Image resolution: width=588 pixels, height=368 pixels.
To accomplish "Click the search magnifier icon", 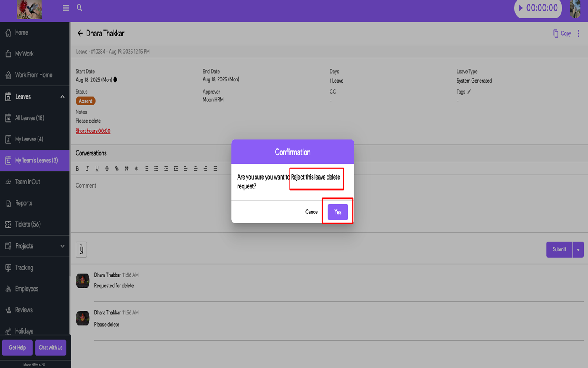I will (80, 8).
